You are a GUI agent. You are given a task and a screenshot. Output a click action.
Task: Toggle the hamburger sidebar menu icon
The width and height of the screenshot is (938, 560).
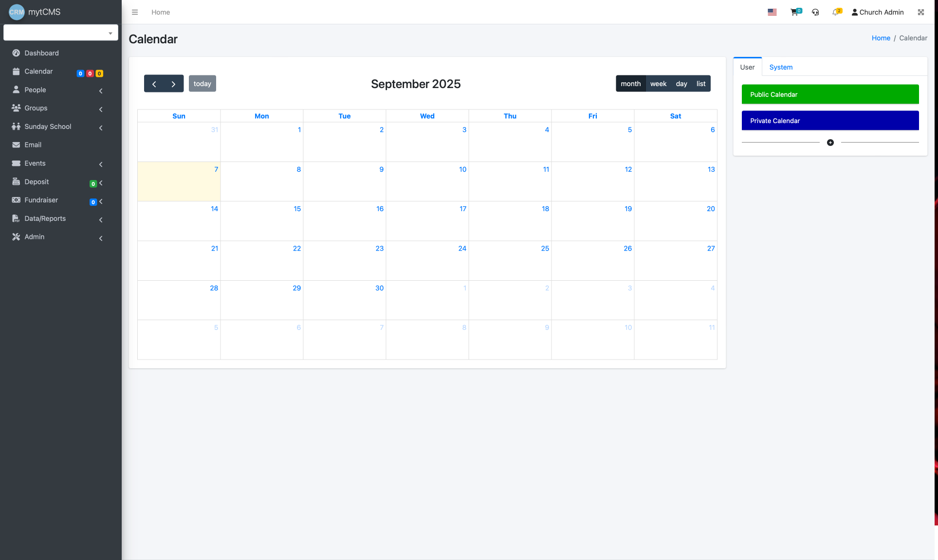[x=135, y=12]
